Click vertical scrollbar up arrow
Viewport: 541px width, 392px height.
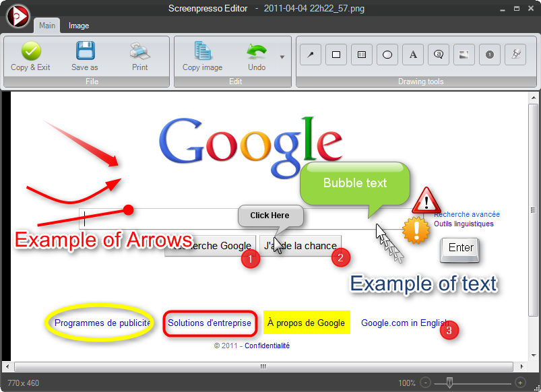(534, 98)
